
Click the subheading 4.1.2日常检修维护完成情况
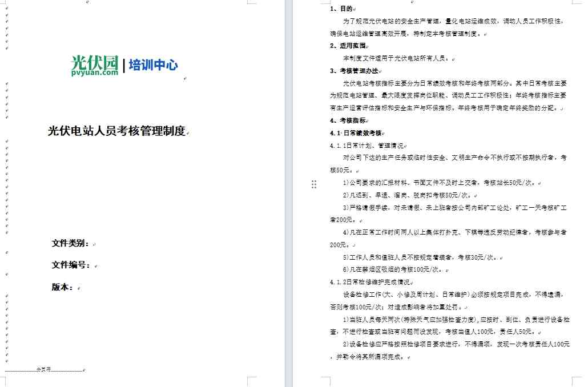pyautogui.click(x=370, y=281)
